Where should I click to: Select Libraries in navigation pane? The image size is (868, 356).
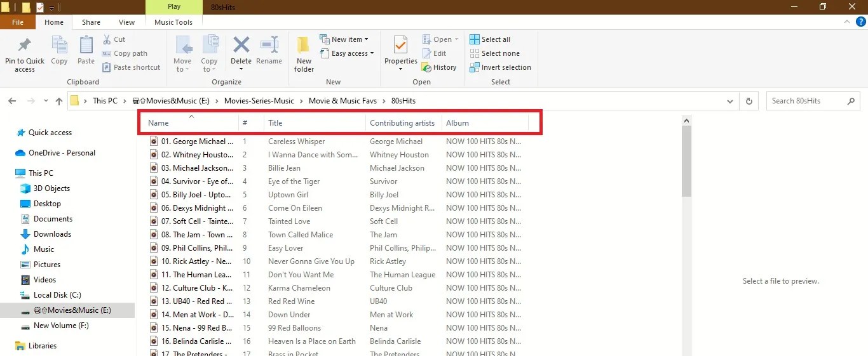point(43,346)
